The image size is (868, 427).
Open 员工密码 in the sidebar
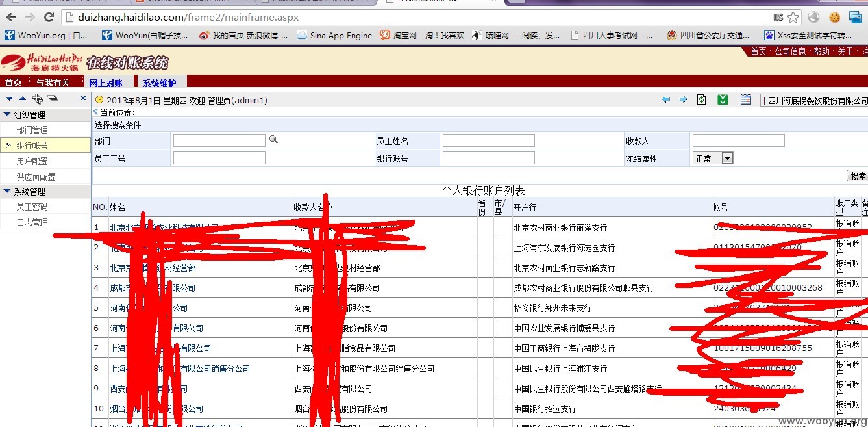coord(32,207)
